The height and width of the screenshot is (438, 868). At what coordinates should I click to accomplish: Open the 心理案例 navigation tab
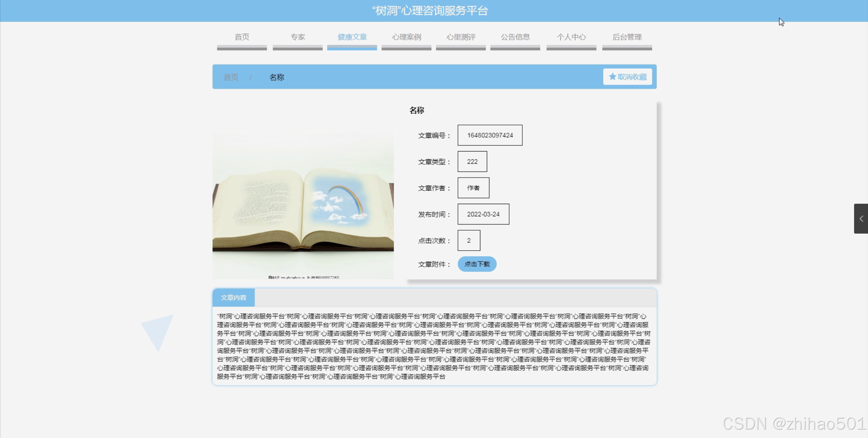point(406,37)
